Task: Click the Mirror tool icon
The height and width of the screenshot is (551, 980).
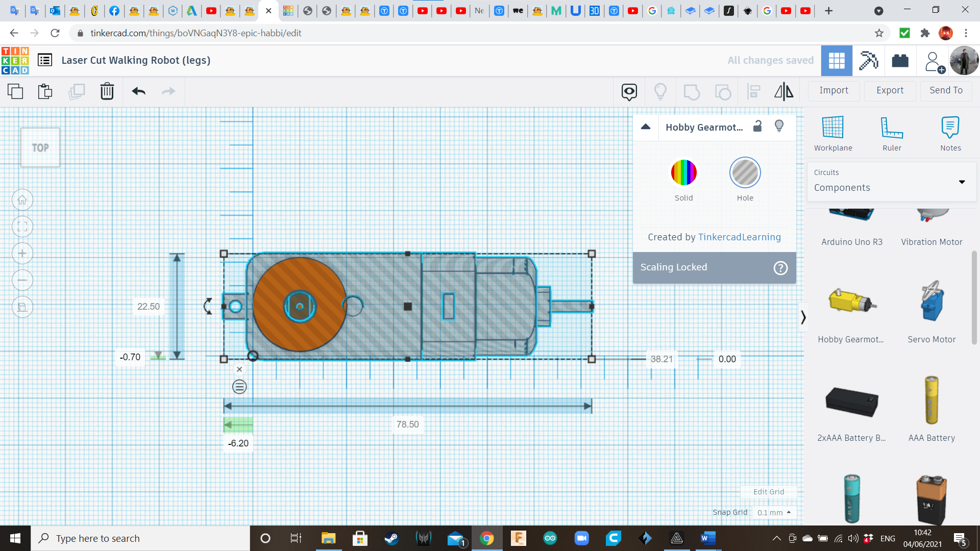Action: [783, 91]
